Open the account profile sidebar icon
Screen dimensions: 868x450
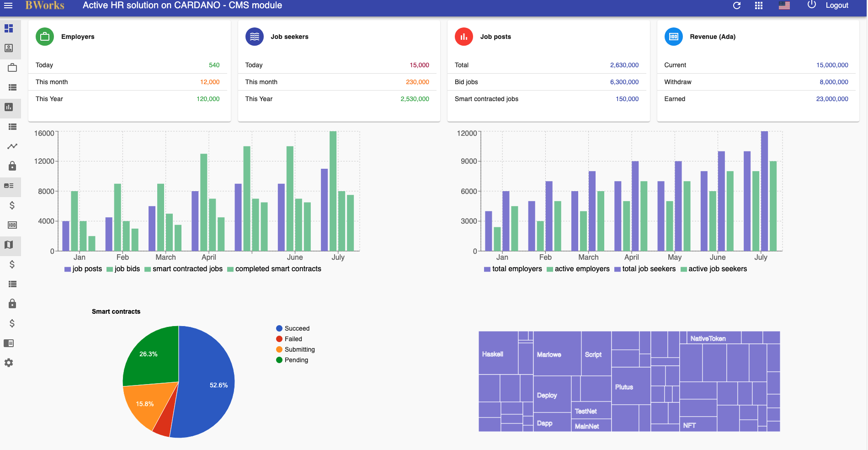[9, 48]
